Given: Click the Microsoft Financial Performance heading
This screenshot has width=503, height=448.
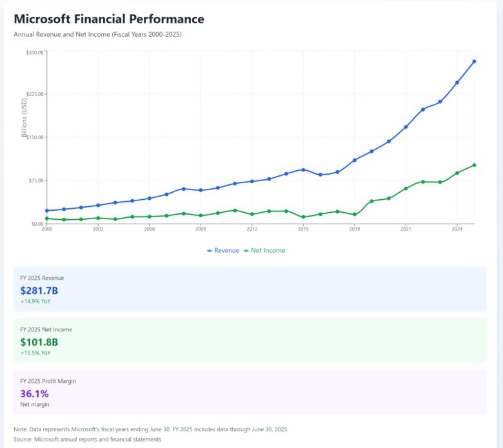Looking at the screenshot, I should click(x=109, y=19).
